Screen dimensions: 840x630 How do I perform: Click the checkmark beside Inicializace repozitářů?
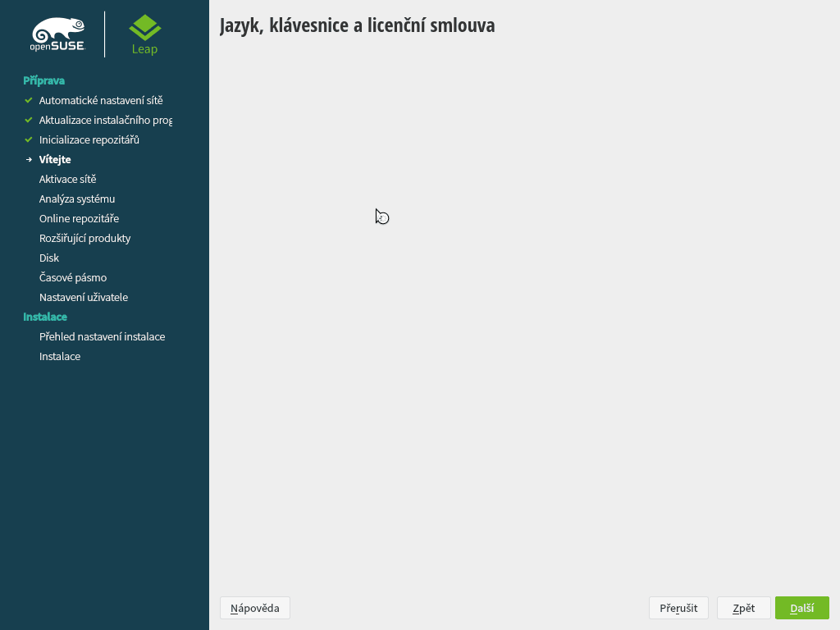tap(28, 139)
